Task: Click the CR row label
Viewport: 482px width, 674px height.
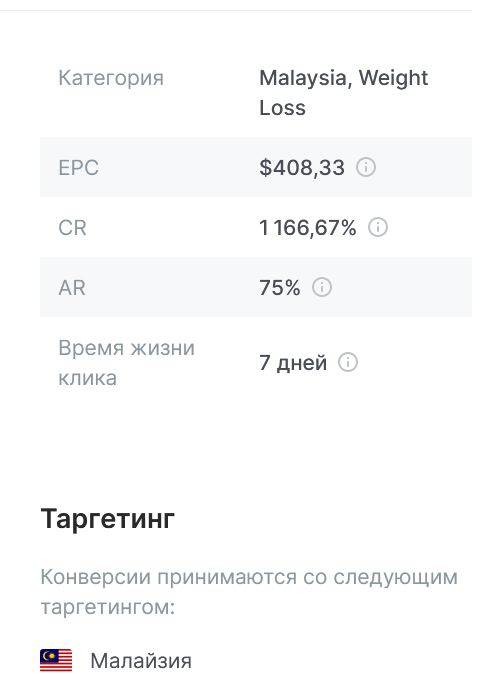Action: click(x=72, y=227)
